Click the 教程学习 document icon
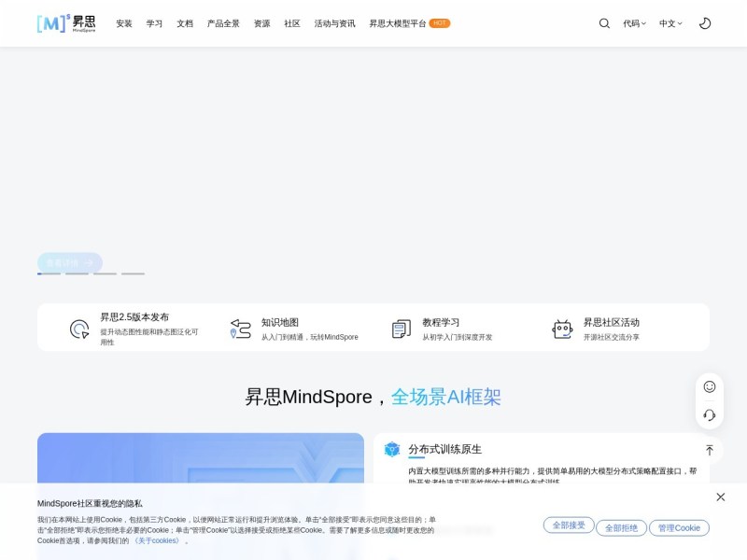 (x=402, y=329)
